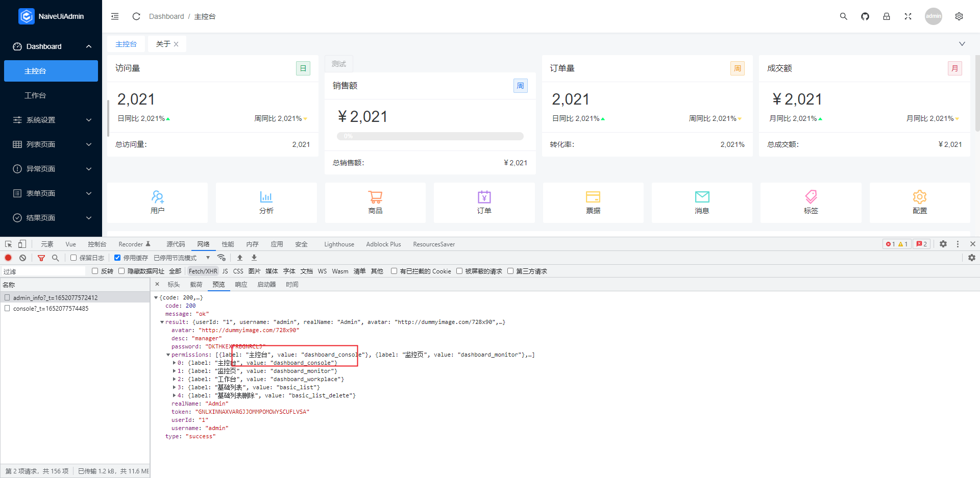980x478 pixels.
Task: Toggle fullscreen with the expand icon
Action: click(x=908, y=16)
